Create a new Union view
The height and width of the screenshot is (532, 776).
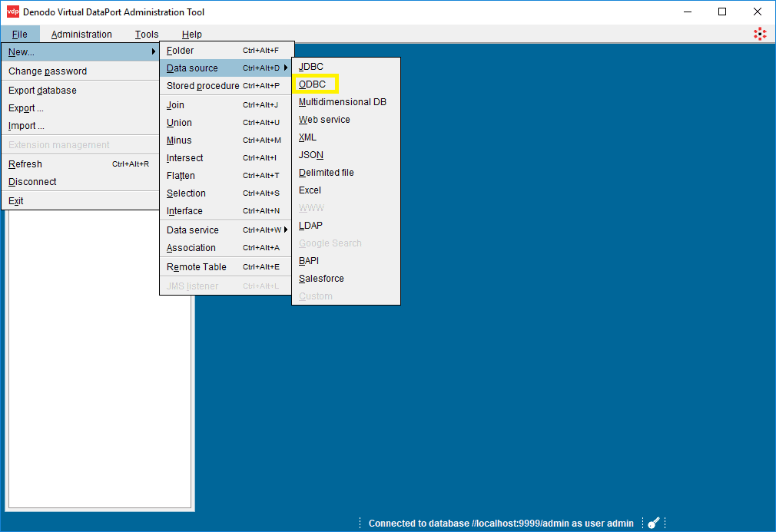pyautogui.click(x=227, y=123)
